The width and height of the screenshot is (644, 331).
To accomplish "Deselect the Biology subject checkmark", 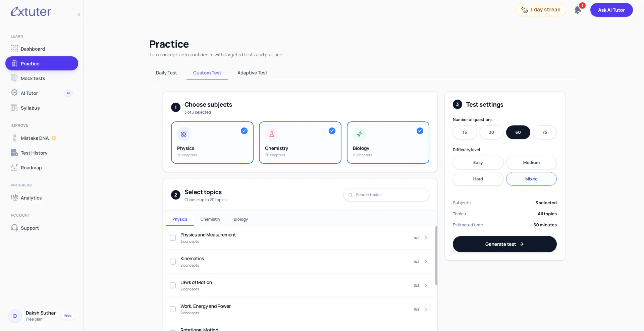I will 420,131.
